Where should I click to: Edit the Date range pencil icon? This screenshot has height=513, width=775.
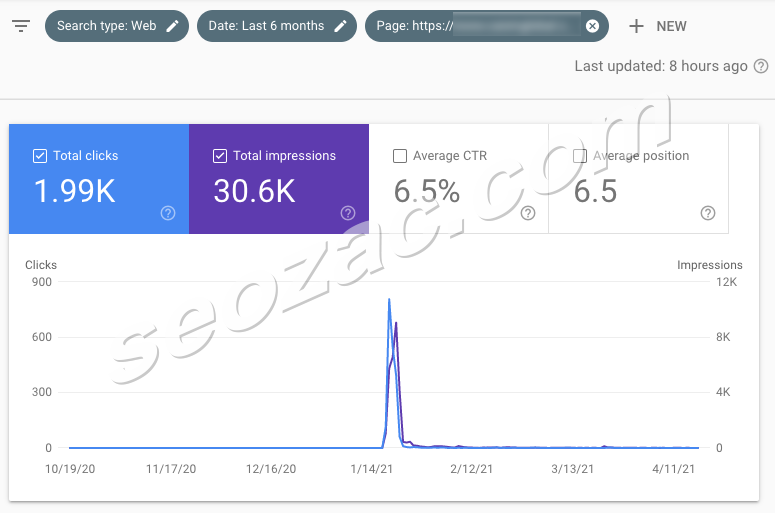tap(340, 26)
